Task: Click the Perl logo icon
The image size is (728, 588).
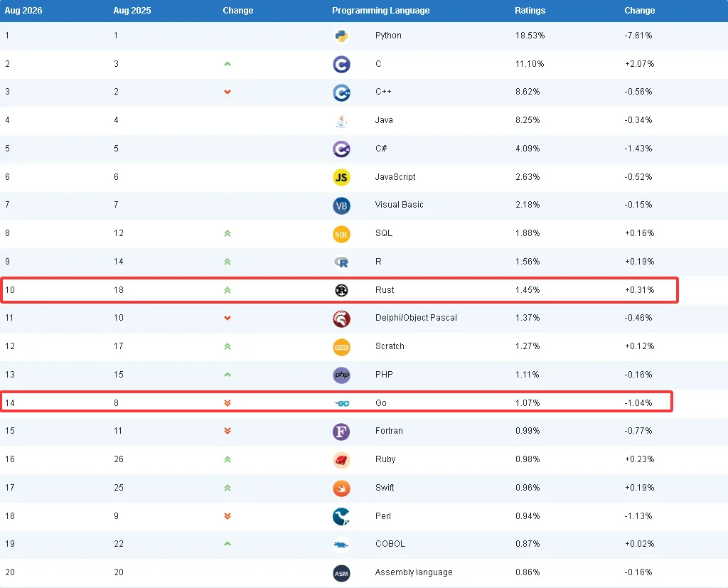Action: pyautogui.click(x=341, y=516)
